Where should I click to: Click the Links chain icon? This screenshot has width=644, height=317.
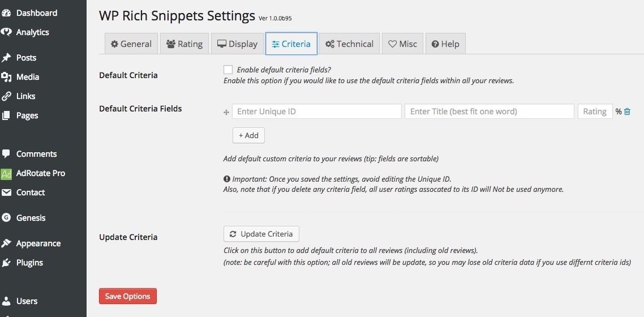point(6,96)
